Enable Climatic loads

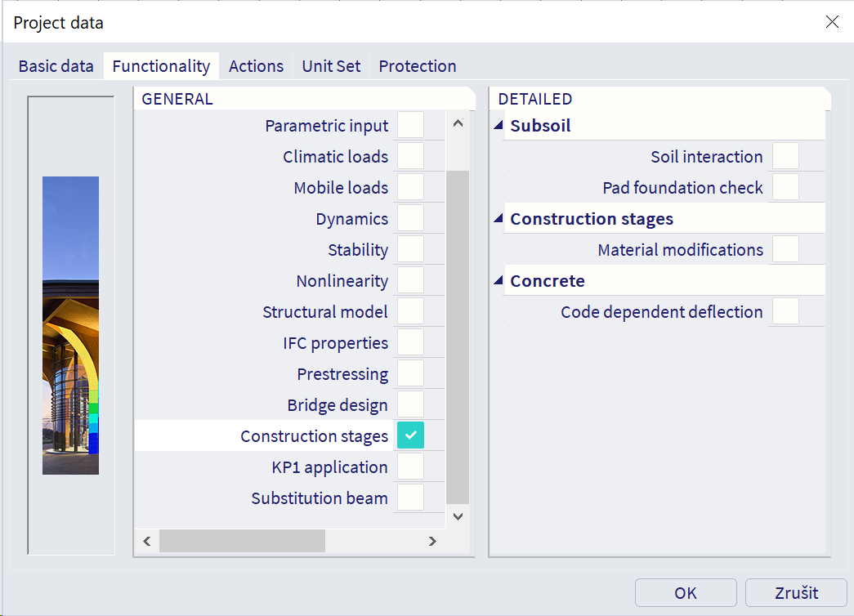[x=410, y=156]
